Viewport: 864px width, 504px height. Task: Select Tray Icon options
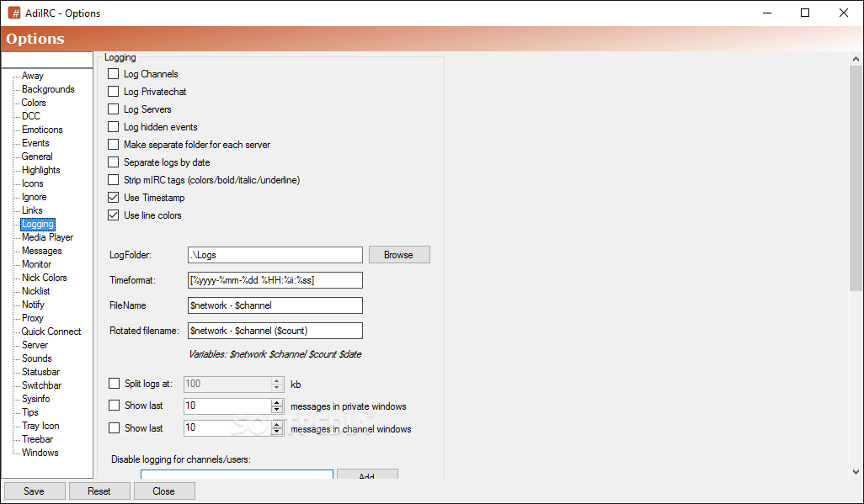(40, 426)
